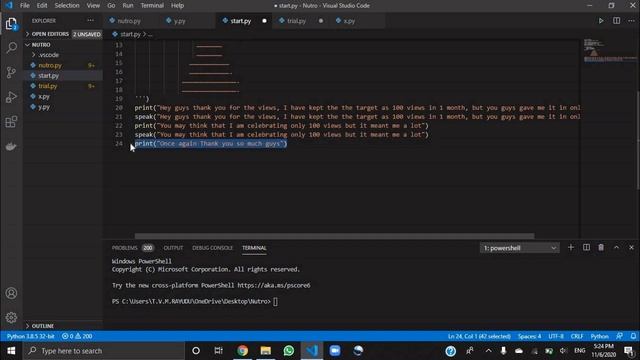Open the Run and Debug view
The width and height of the screenshot is (640, 360).
point(11,97)
